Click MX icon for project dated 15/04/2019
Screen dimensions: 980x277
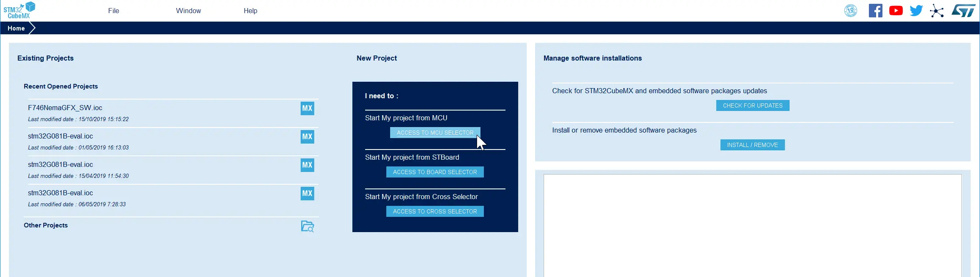(307, 165)
